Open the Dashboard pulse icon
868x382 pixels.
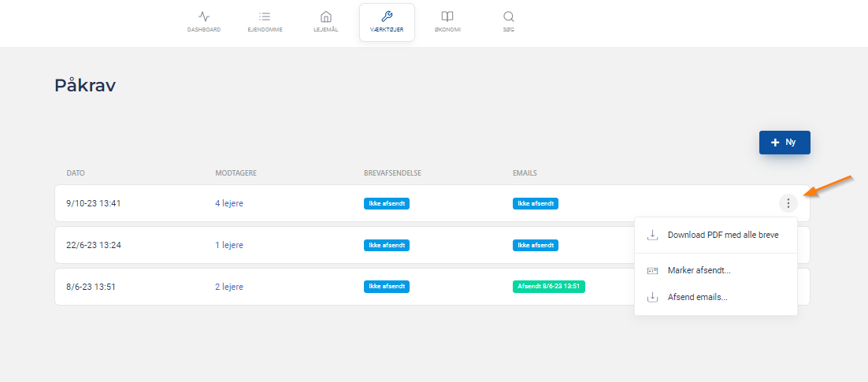[x=204, y=17]
